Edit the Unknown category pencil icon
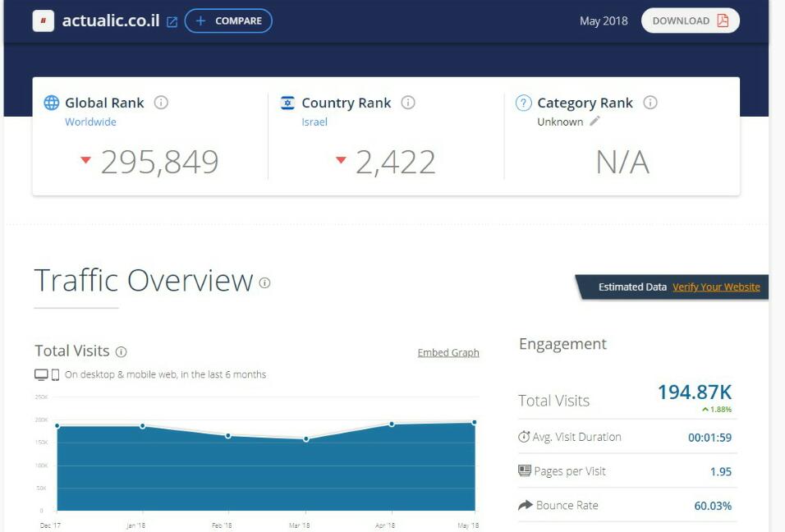Image resolution: width=785 pixels, height=532 pixels. tap(595, 122)
